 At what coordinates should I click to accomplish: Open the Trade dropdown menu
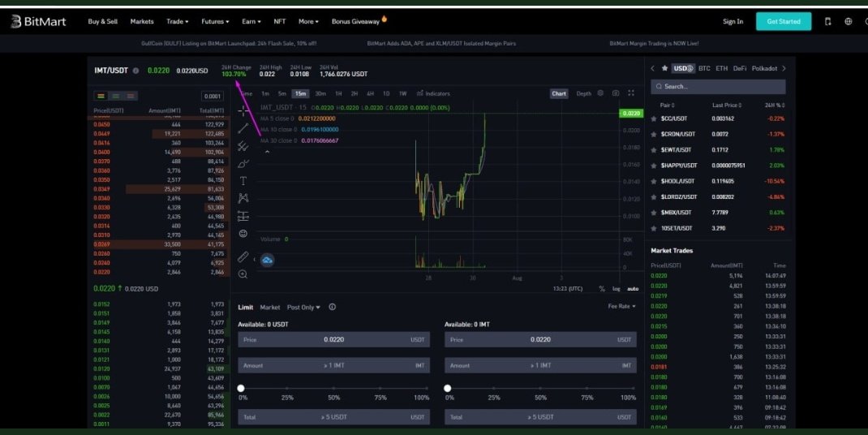177,22
